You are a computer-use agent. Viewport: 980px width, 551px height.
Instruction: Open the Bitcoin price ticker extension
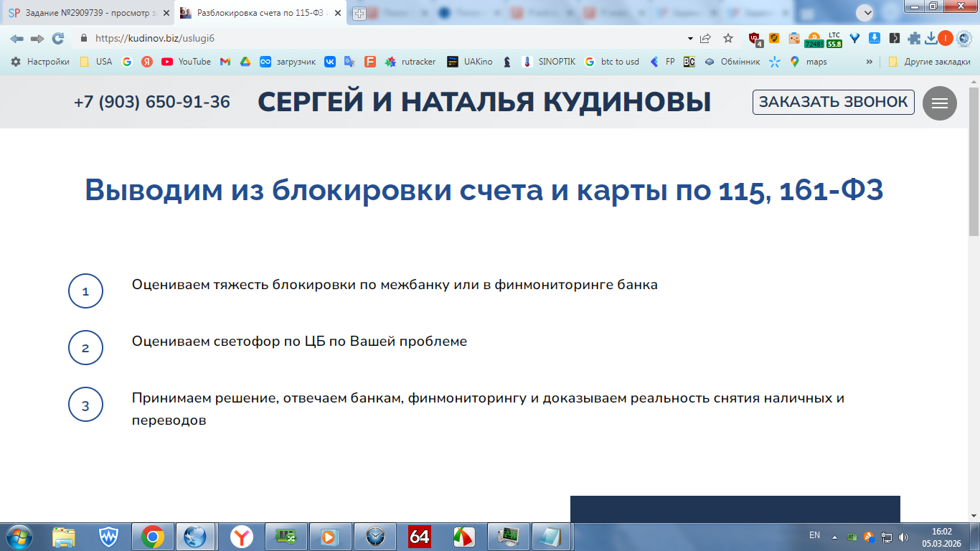coord(814,39)
